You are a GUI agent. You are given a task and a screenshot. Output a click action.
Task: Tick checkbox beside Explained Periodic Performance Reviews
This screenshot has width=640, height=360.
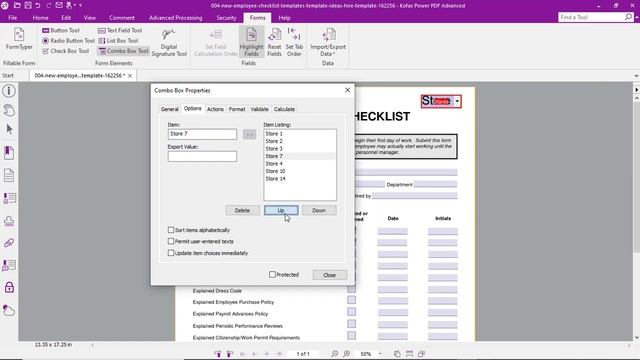click(351, 324)
